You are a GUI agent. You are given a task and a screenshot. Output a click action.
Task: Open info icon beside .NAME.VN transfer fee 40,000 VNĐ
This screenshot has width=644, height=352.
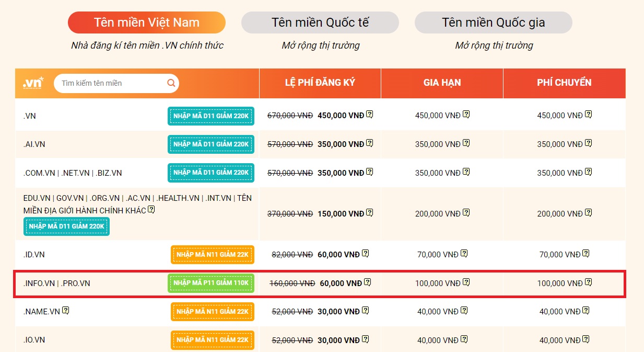click(587, 310)
